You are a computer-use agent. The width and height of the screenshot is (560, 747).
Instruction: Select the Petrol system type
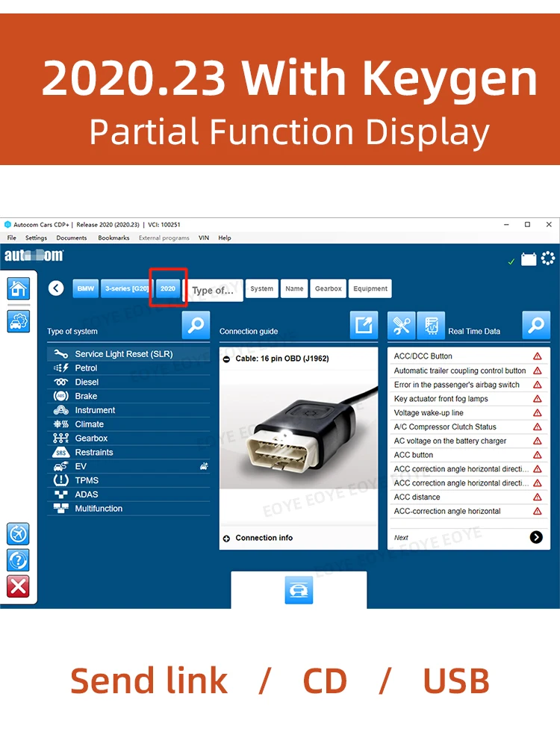pos(128,368)
